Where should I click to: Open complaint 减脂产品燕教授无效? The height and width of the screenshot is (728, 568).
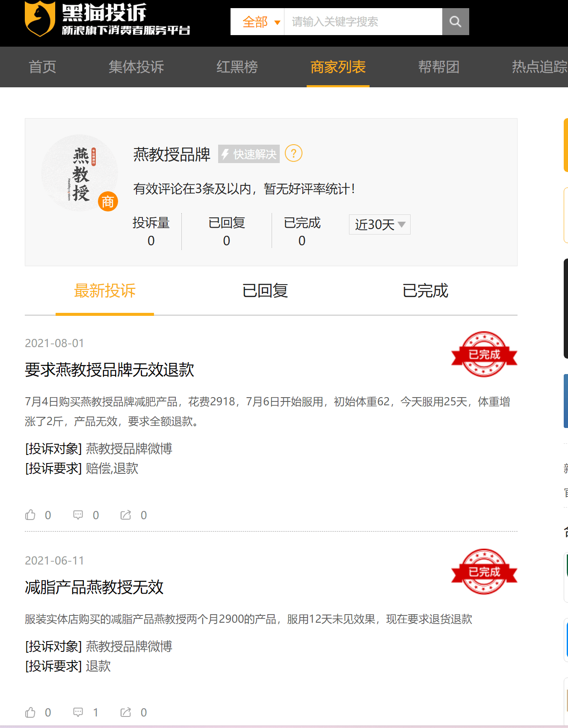94,587
